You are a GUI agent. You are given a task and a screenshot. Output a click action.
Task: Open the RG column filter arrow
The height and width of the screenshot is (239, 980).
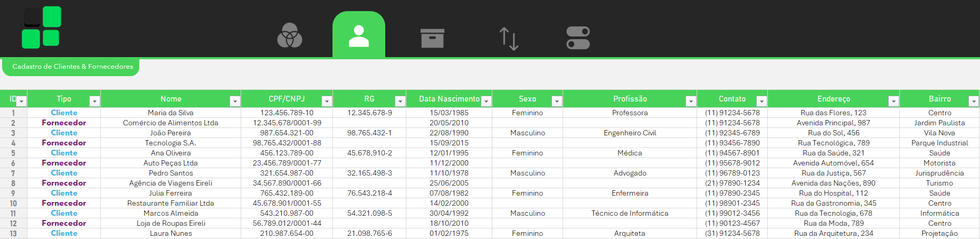tap(400, 101)
